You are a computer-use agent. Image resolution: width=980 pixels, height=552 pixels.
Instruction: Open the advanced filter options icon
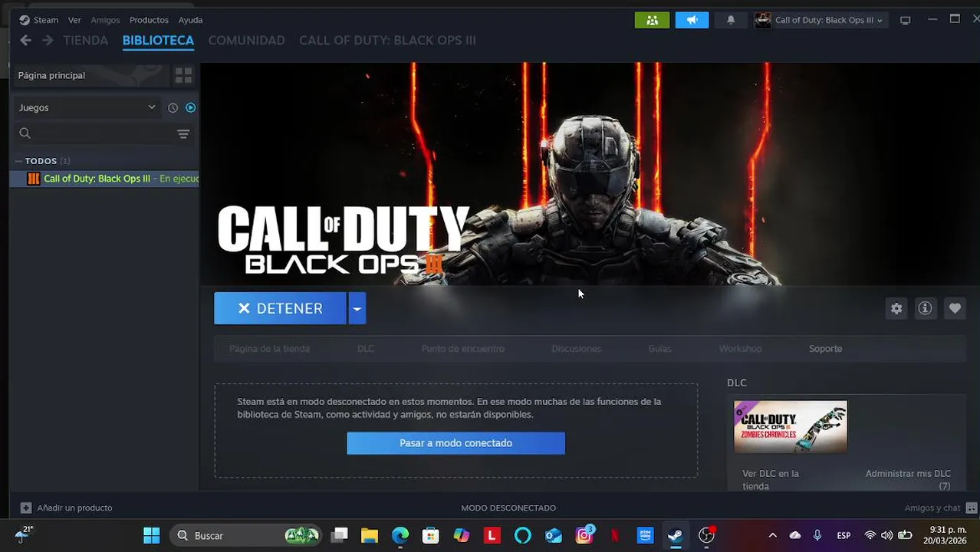click(183, 134)
